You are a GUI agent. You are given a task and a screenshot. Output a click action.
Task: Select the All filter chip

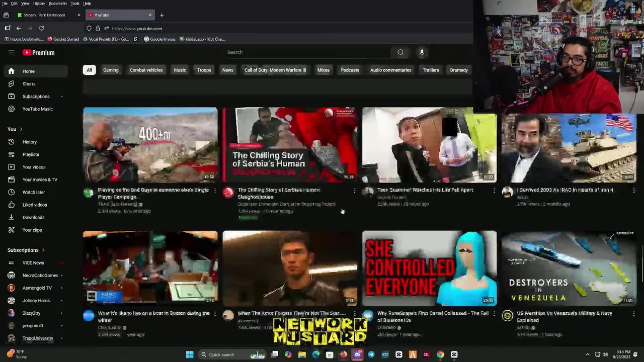(x=89, y=70)
